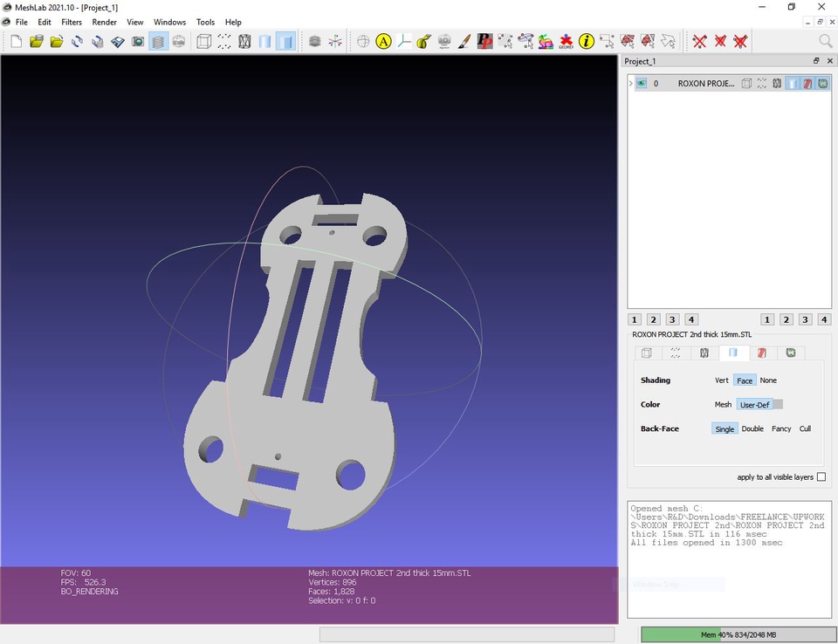
Task: Set Shading to None
Action: pos(768,380)
